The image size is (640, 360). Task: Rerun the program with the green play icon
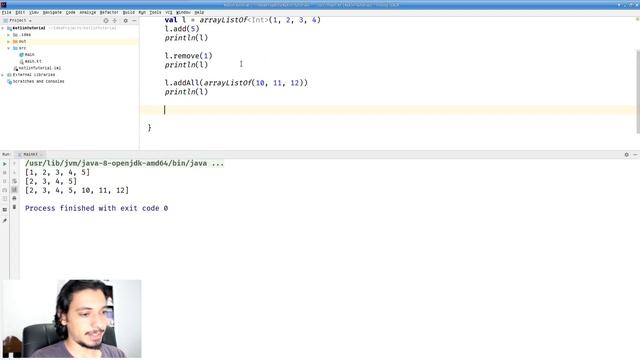point(5,164)
